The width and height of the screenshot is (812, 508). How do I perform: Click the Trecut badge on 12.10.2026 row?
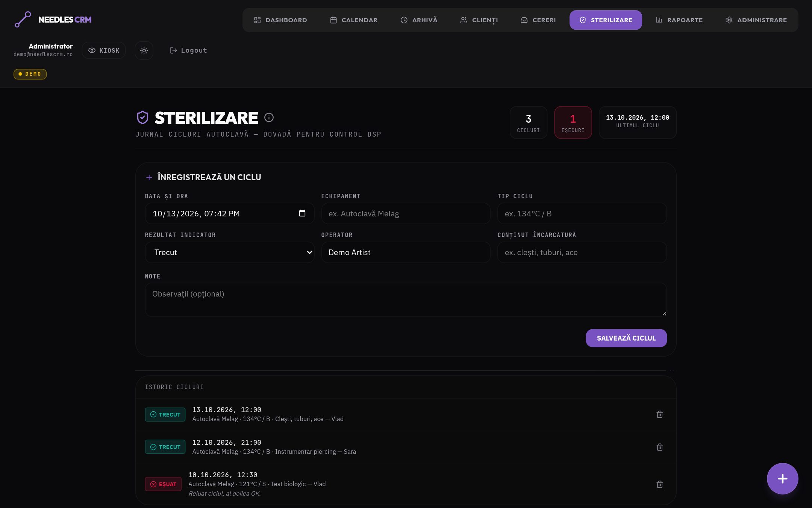click(165, 447)
